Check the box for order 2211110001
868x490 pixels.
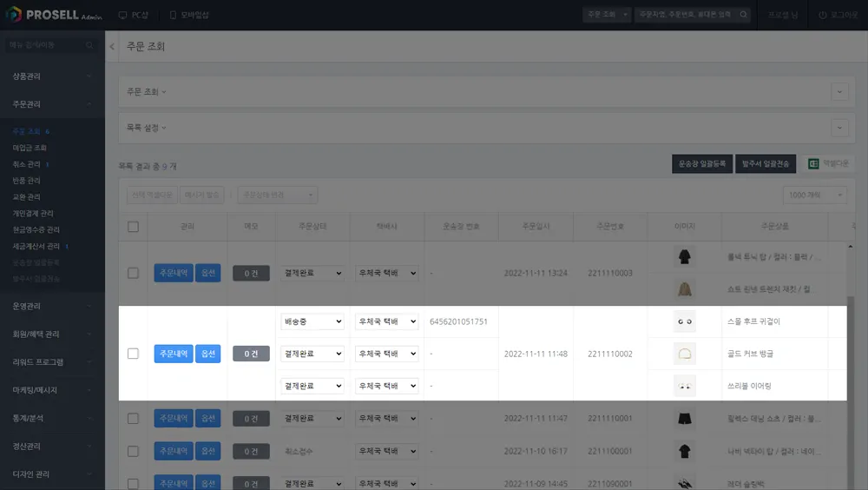coord(133,419)
